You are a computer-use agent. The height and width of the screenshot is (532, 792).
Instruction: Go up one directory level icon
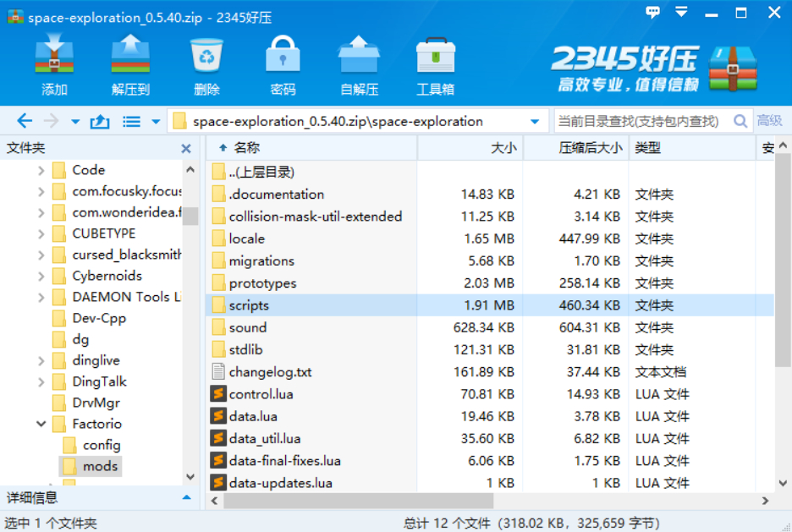point(100,121)
